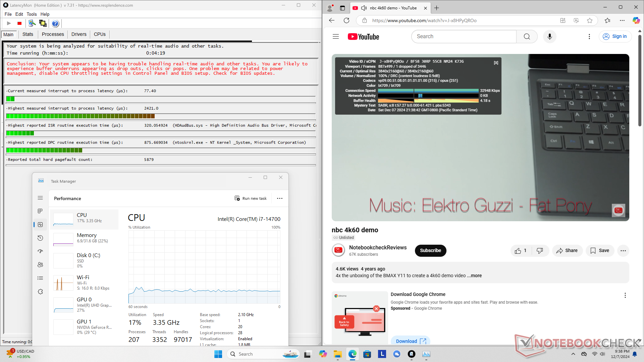
Task: Click the YouTube Sign in button
Action: pos(615,37)
